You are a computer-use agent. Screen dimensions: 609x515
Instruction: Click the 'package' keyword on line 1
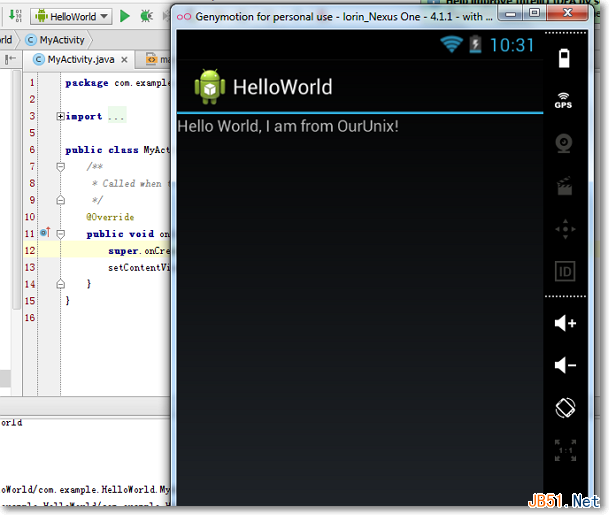(87, 83)
